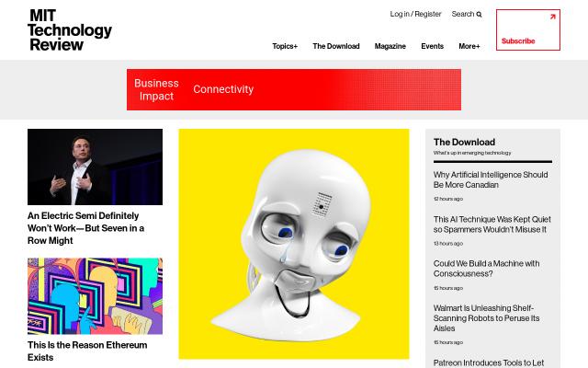Select Connectivity in red banner
This screenshot has height=368, width=588.
[223, 89]
